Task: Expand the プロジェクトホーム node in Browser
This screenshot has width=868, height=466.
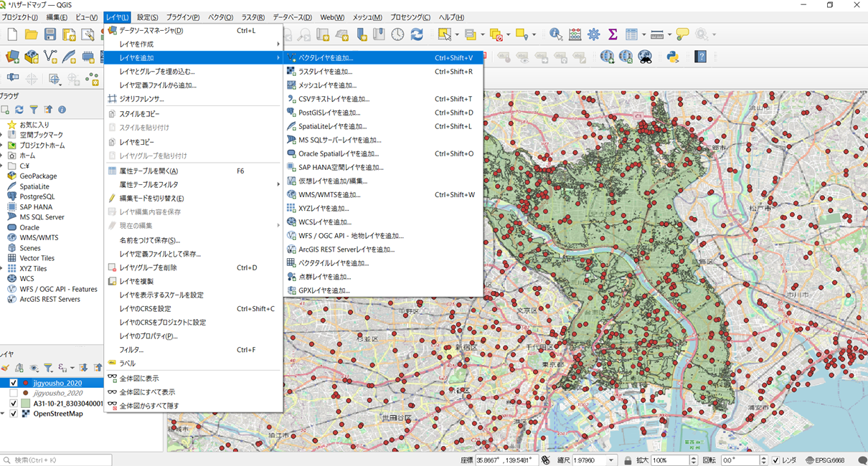Action: [2, 146]
